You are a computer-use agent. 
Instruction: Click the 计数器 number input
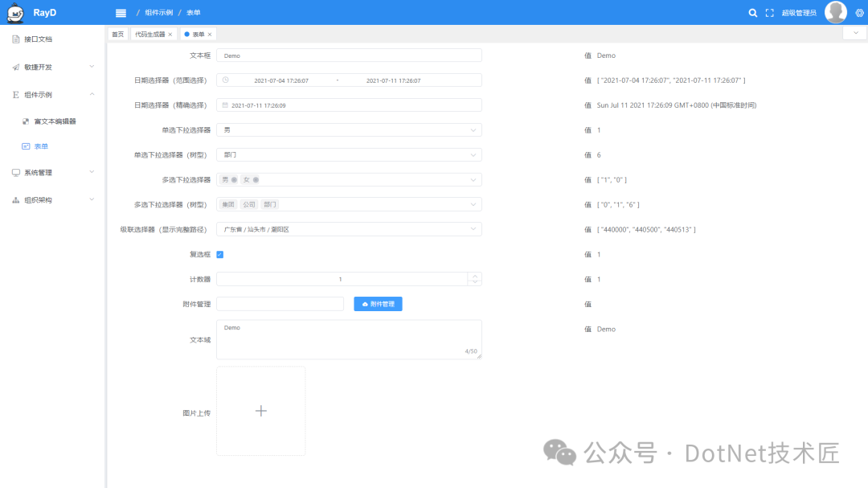pos(342,279)
